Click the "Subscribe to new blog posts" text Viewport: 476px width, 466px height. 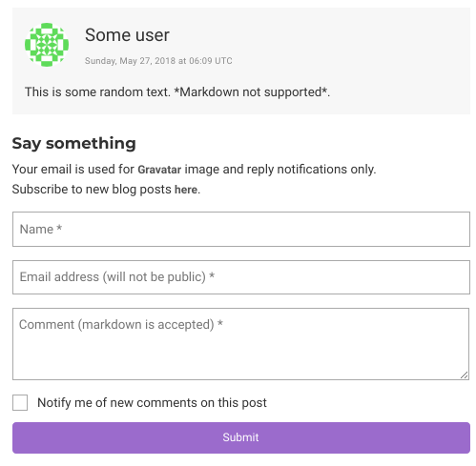pyautogui.click(x=92, y=190)
